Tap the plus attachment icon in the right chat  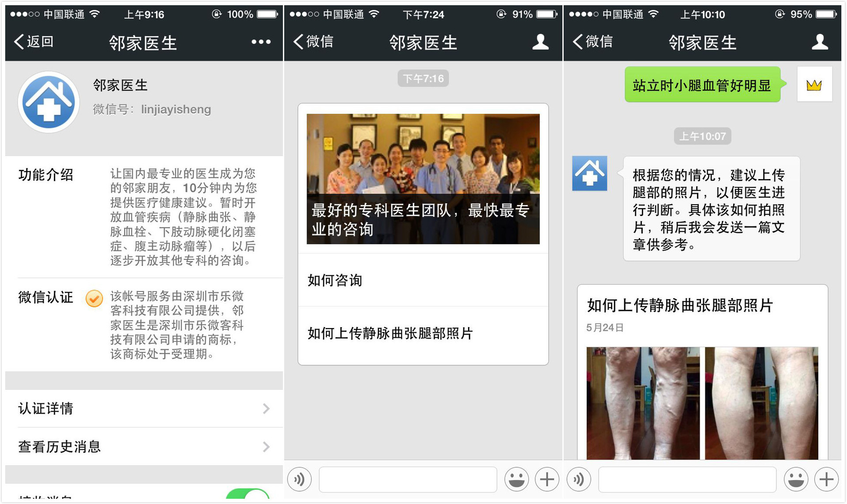[826, 479]
